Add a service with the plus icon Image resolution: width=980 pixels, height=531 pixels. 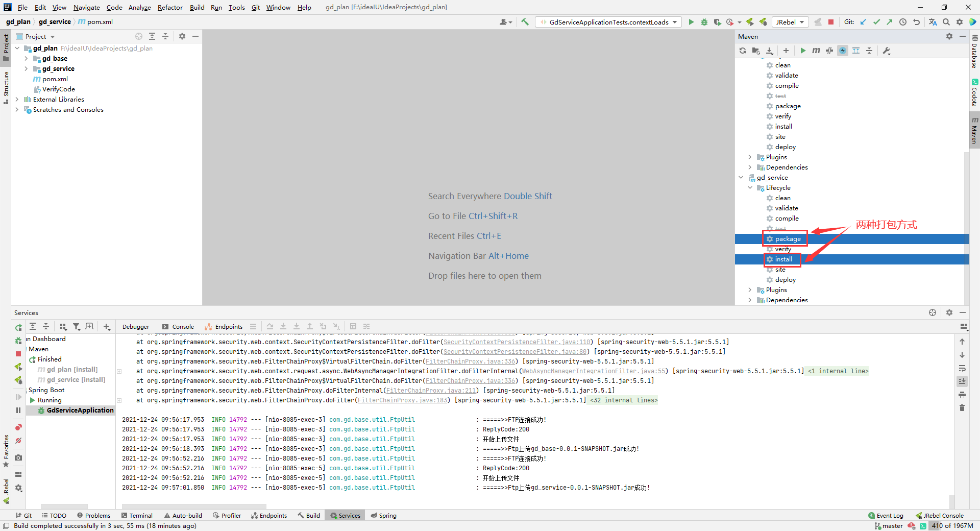pos(106,326)
